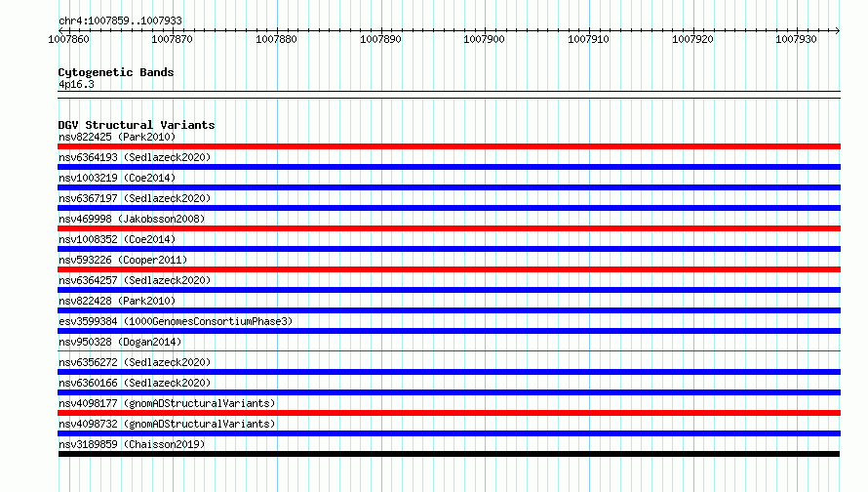Screen dimensions: 868x492
Task: Click the blue bar of nsv822428
Action: (449, 310)
